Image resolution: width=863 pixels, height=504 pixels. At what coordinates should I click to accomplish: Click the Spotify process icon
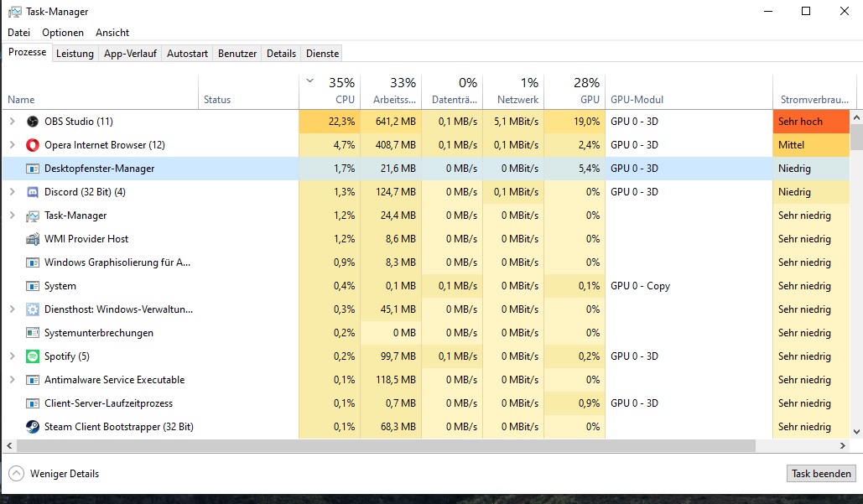pos(33,356)
